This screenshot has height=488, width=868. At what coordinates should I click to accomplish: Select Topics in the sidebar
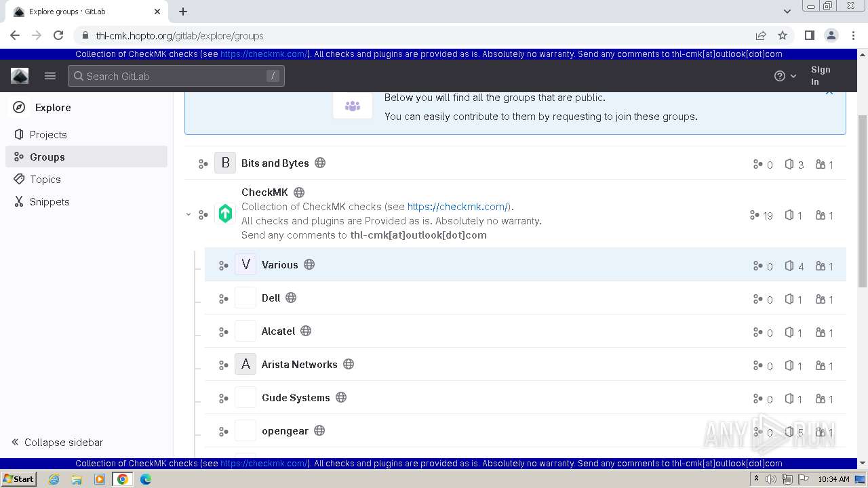coord(45,179)
